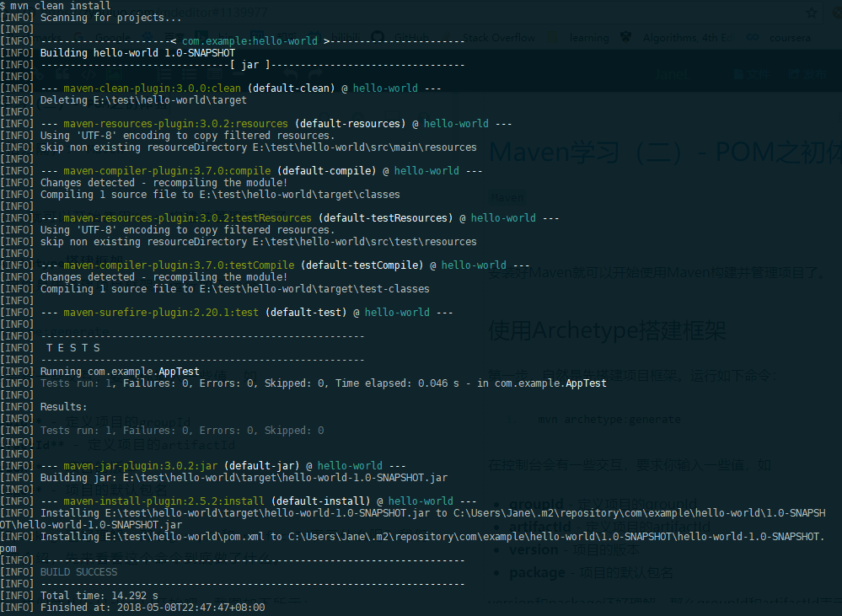Click the redo arrow in background editor toolbar
The image size is (842, 616).
(315, 73)
